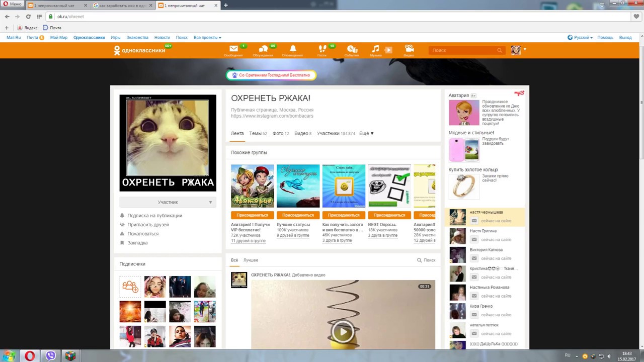Click Пожаловаться link

(143, 234)
